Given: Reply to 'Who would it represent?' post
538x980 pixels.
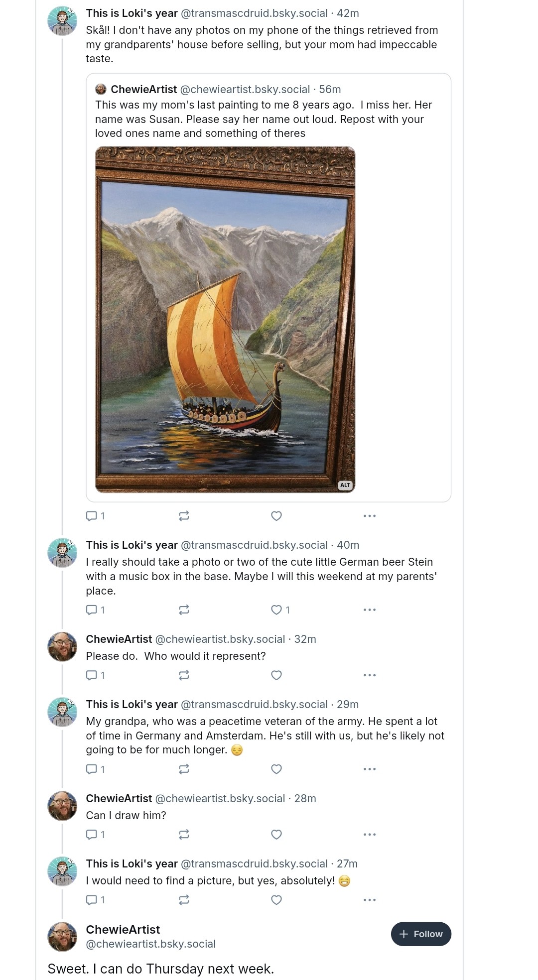Looking at the screenshot, I should pos(92,675).
